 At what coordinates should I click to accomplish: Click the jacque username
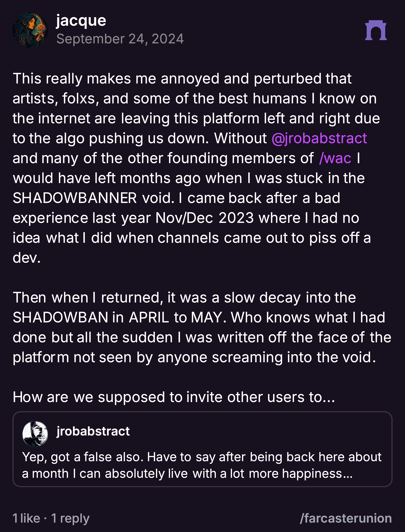coord(81,21)
